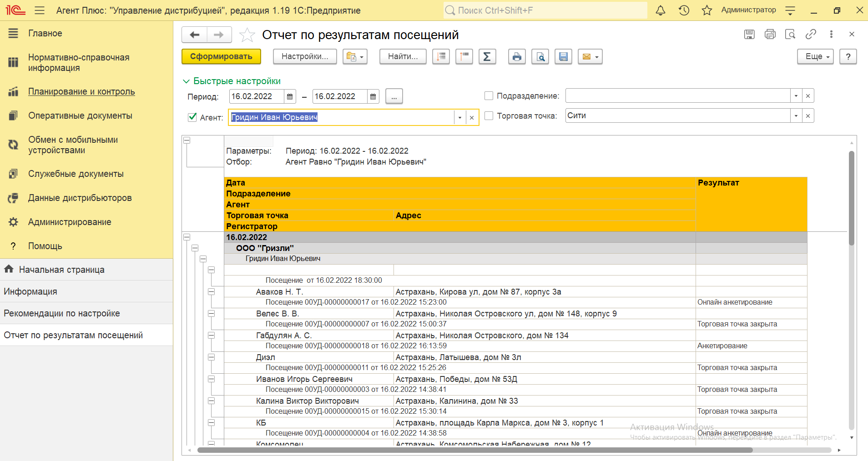
Task: Open calendar picker for period start date
Action: tap(290, 96)
